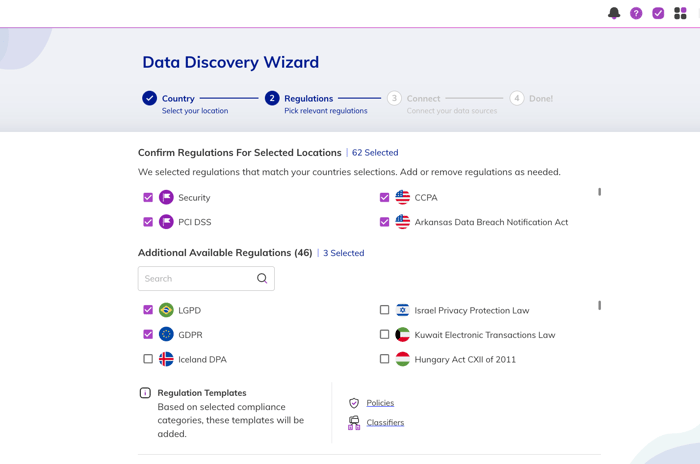Click the PCI DSS flag icon
The width and height of the screenshot is (700, 464).
click(x=166, y=222)
